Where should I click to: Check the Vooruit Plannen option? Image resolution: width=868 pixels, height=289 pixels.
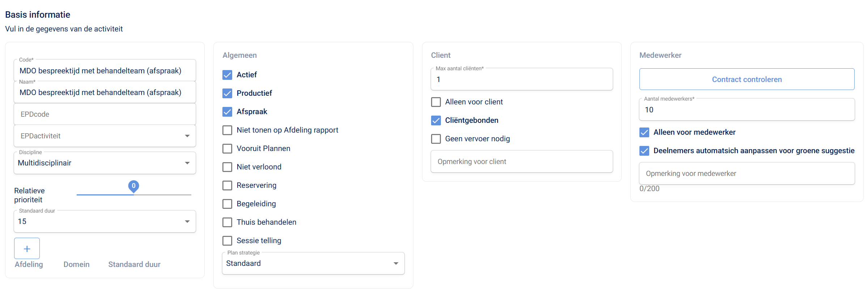tap(227, 148)
